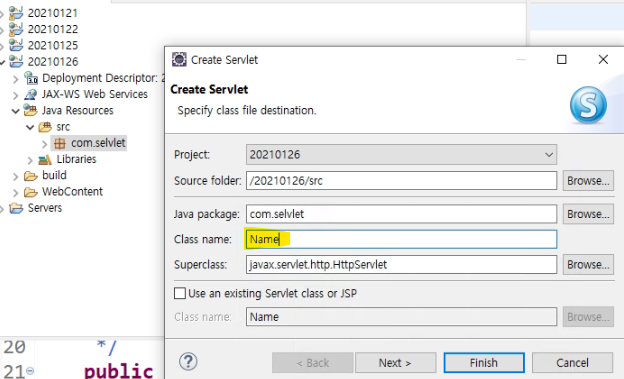The width and height of the screenshot is (624, 379).
Task: Expand the Libraries node
Action: click(x=30, y=160)
